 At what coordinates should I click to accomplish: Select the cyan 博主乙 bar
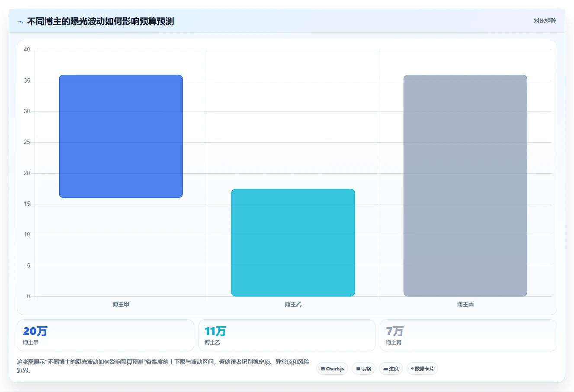(293, 242)
